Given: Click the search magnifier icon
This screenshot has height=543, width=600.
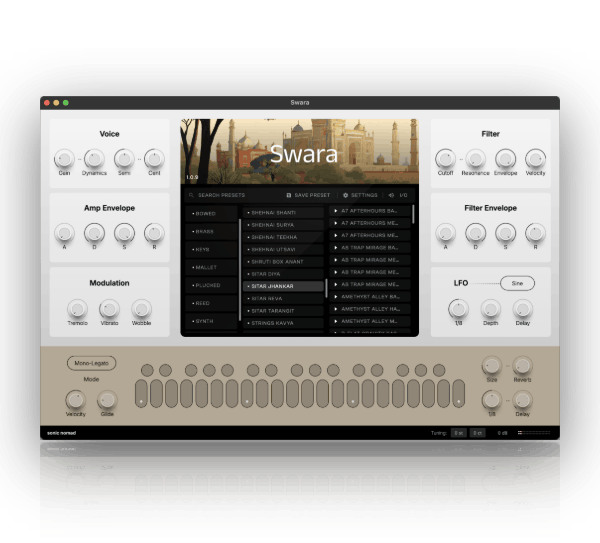Looking at the screenshot, I should pos(191,195).
